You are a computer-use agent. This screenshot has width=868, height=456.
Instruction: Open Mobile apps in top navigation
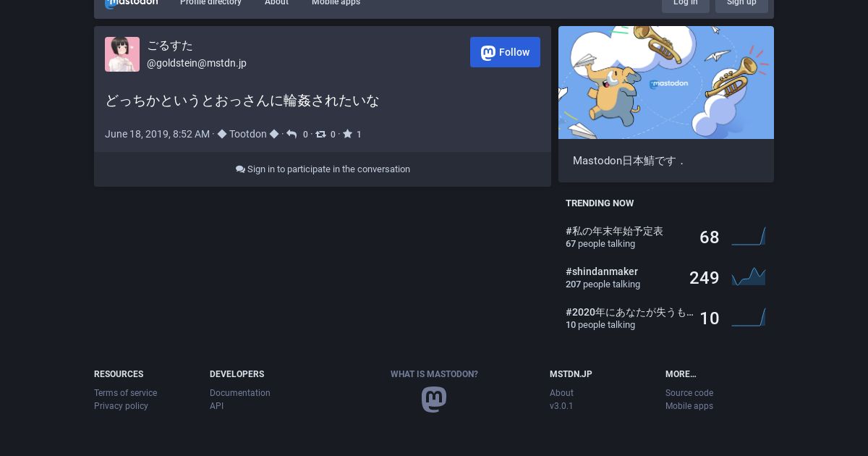[x=336, y=3]
